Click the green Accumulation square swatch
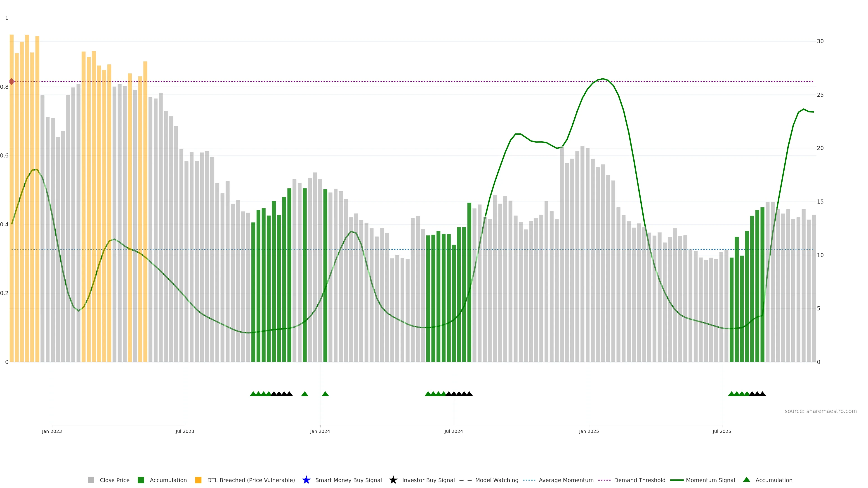This screenshot has width=868, height=488. [141, 480]
